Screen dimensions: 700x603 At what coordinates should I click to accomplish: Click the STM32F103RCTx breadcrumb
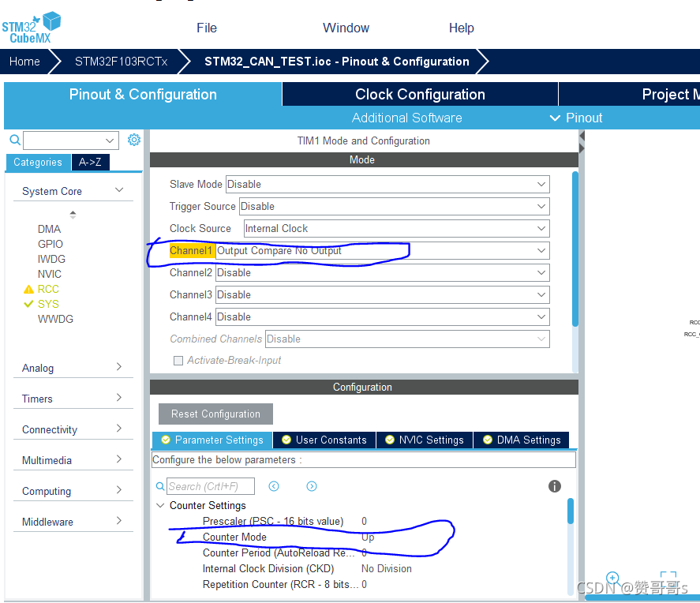tap(121, 61)
